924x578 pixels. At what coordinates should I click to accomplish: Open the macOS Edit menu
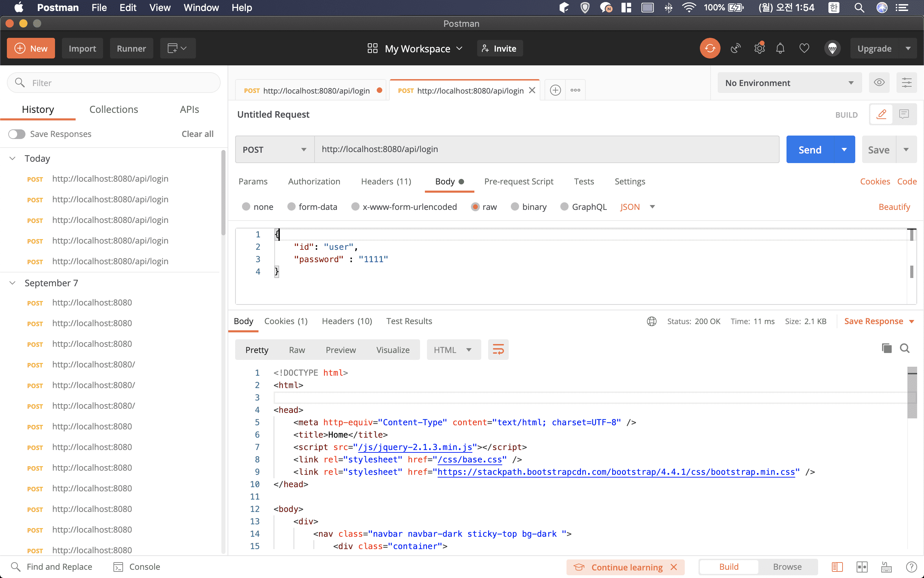tap(128, 7)
